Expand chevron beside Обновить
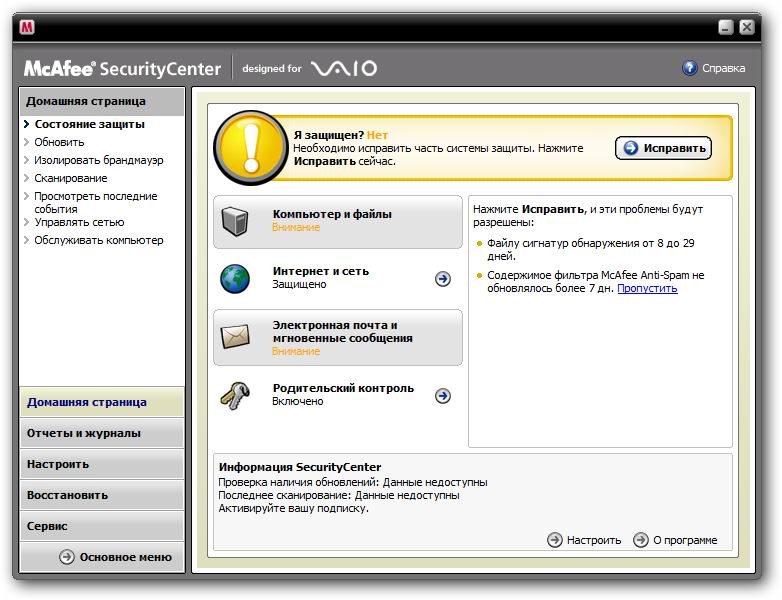 pyautogui.click(x=26, y=142)
